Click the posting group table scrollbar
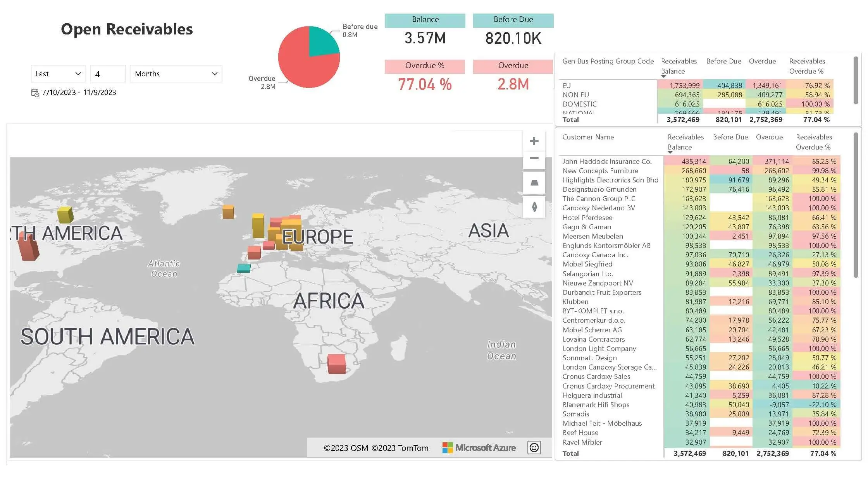868x495 pixels. (855, 81)
